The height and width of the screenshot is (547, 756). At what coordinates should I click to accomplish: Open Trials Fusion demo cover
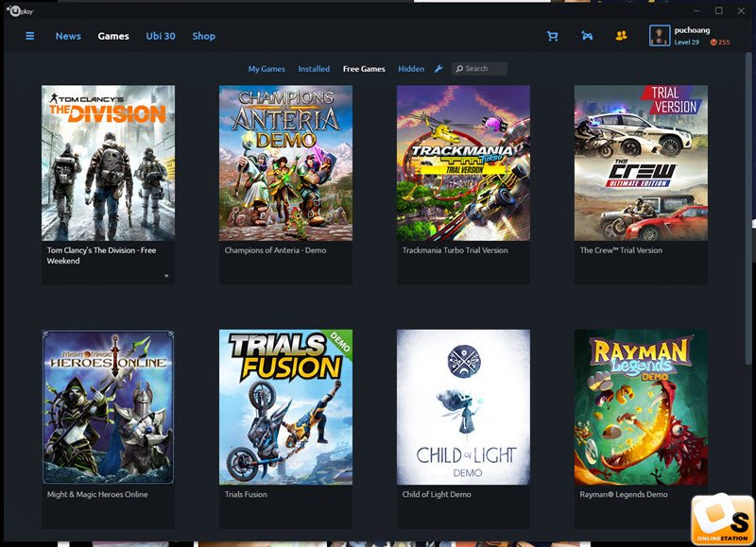[286, 407]
